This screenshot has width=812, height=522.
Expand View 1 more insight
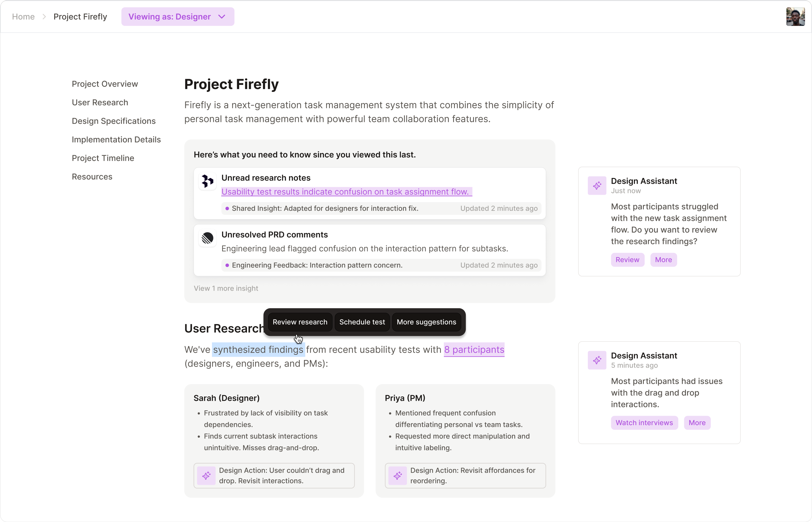[226, 288]
